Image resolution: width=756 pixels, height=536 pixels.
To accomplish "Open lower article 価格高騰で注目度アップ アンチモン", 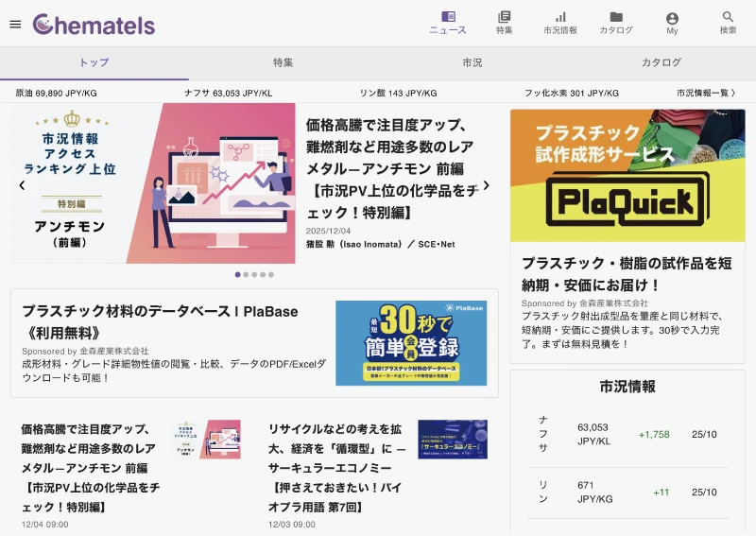I will click(x=91, y=468).
